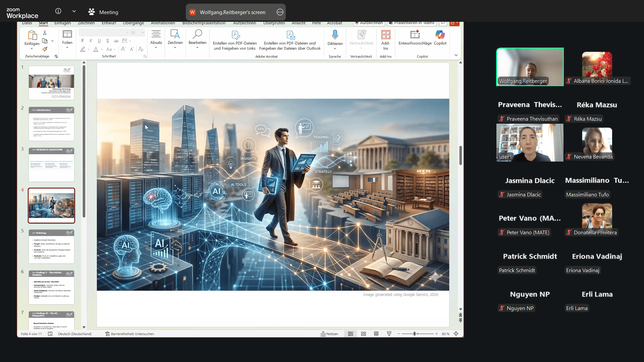Click Barrierefreiheit: Untersuchen in status bar
Viewport: 644px width, 362px height.
129,334
